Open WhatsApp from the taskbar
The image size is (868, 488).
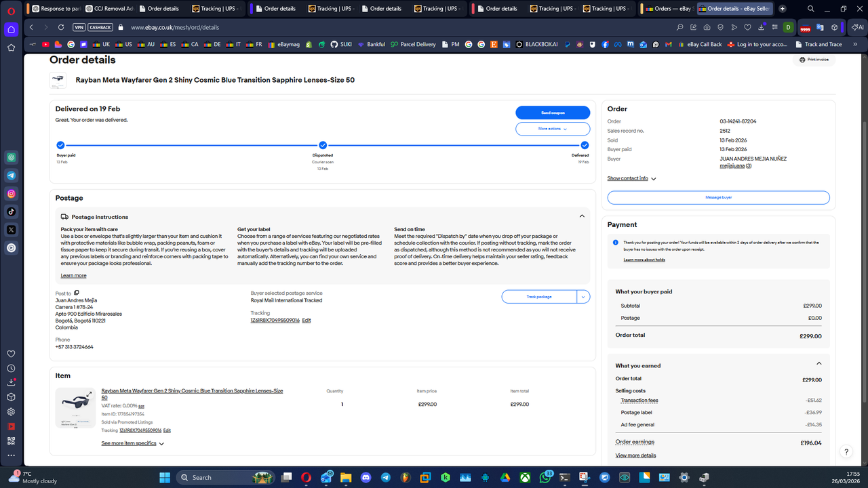tap(546, 477)
